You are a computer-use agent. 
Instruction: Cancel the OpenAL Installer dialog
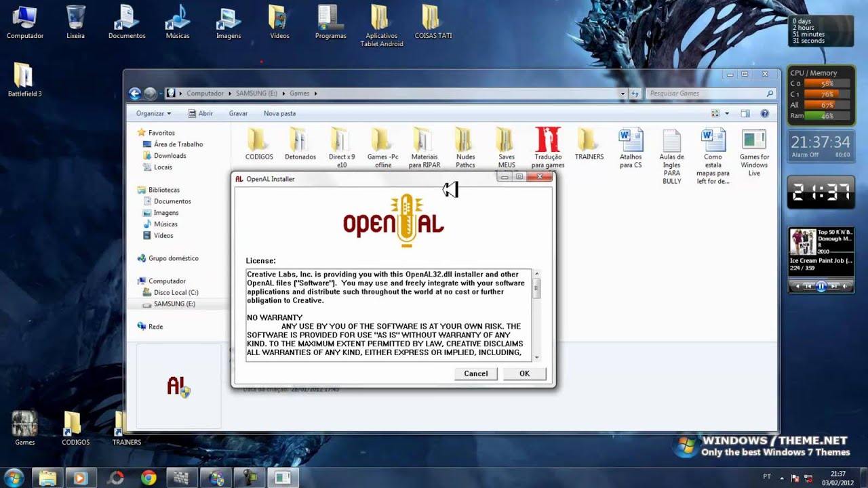point(475,373)
